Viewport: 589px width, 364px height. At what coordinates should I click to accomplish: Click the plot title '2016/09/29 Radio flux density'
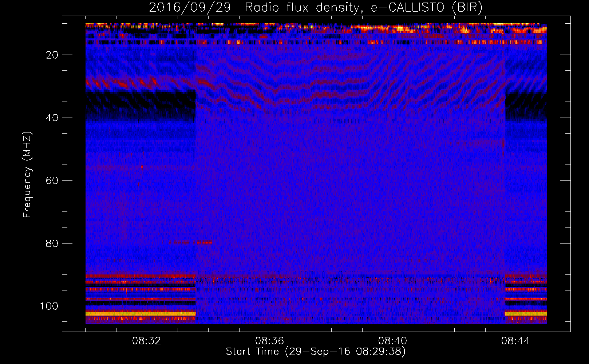click(316, 7)
